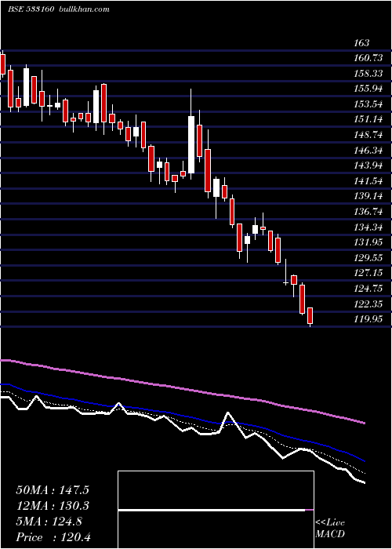Click the MACD indicator box

pos(216,510)
